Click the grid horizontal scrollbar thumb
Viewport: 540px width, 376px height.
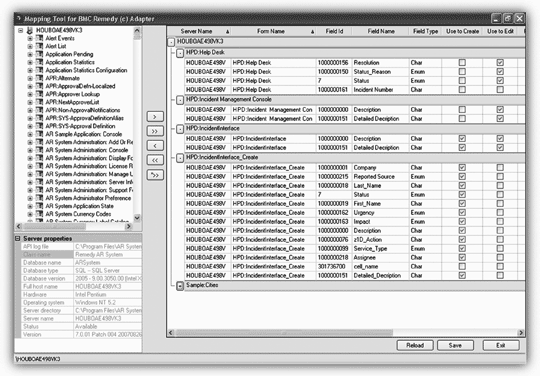click(284, 333)
